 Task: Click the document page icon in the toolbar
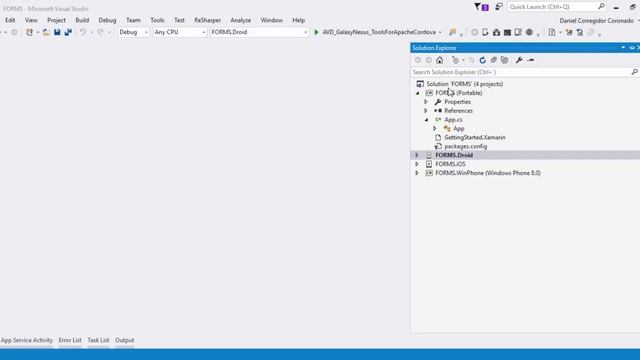tap(552, 32)
